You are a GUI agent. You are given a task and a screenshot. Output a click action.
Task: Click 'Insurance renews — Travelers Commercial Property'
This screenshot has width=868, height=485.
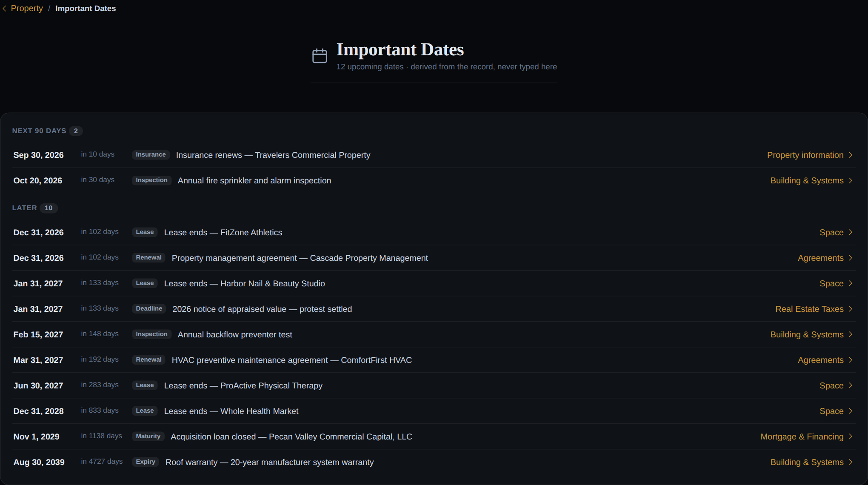[273, 155]
